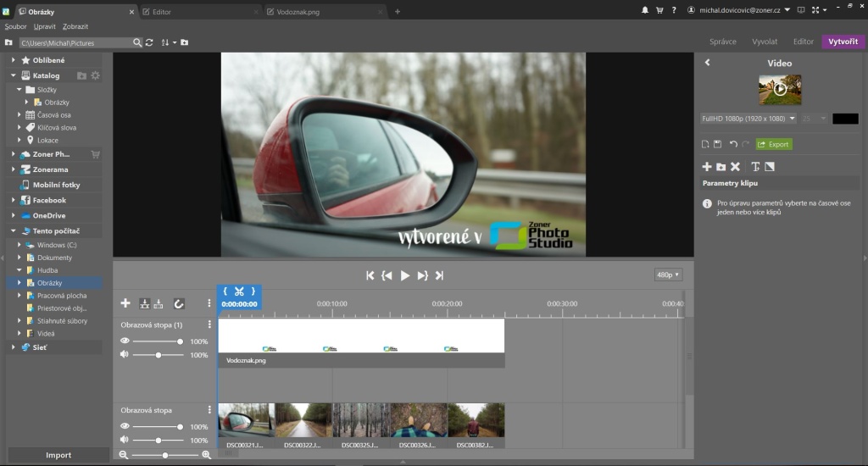Mute audio of the lower Obrazová stopa track
Viewport: 868px width, 466px height.
point(124,440)
